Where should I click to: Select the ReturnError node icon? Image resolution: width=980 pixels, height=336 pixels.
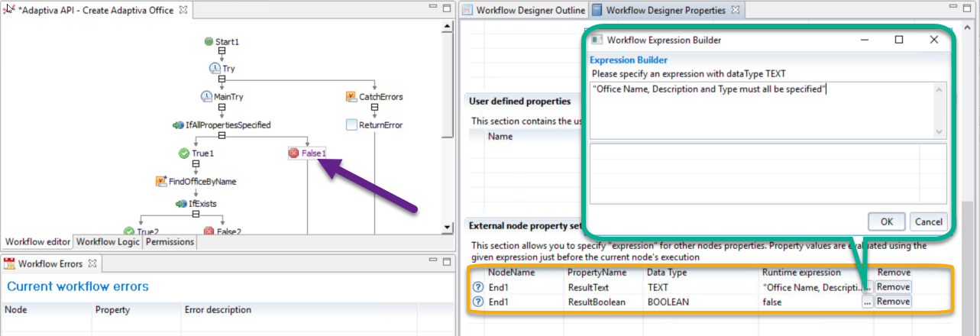[351, 124]
